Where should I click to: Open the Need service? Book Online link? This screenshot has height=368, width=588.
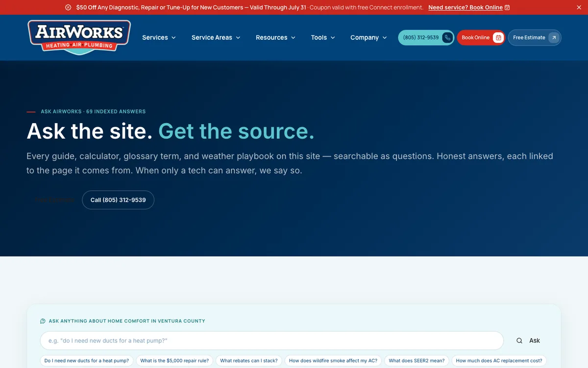tap(465, 7)
